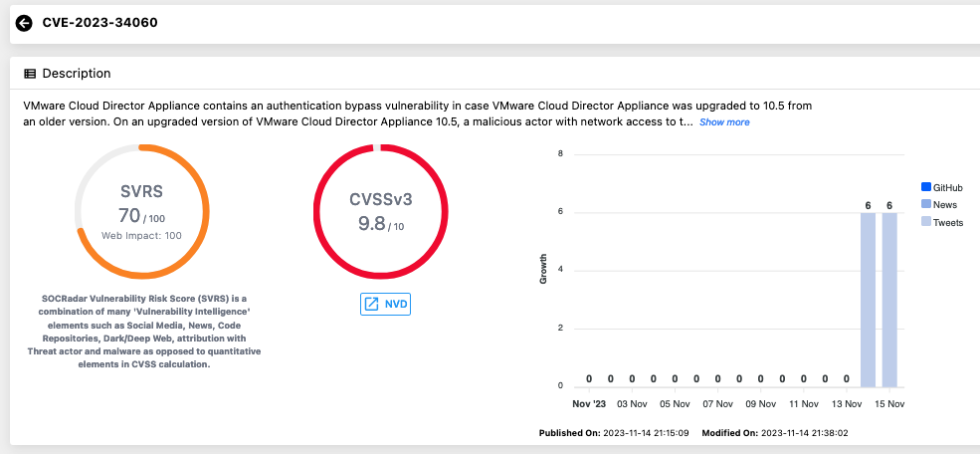
Task: Select the News legend color swatch
Action: (x=926, y=204)
